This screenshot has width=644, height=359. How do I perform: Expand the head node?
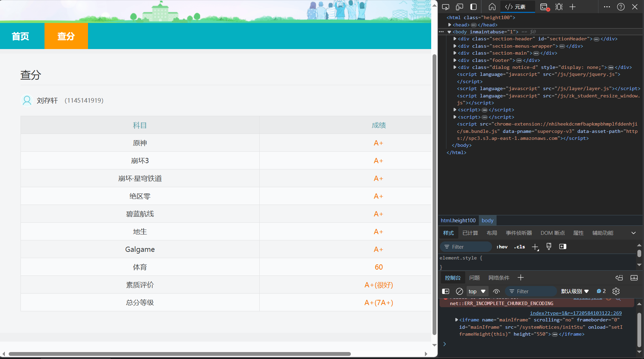pos(450,25)
